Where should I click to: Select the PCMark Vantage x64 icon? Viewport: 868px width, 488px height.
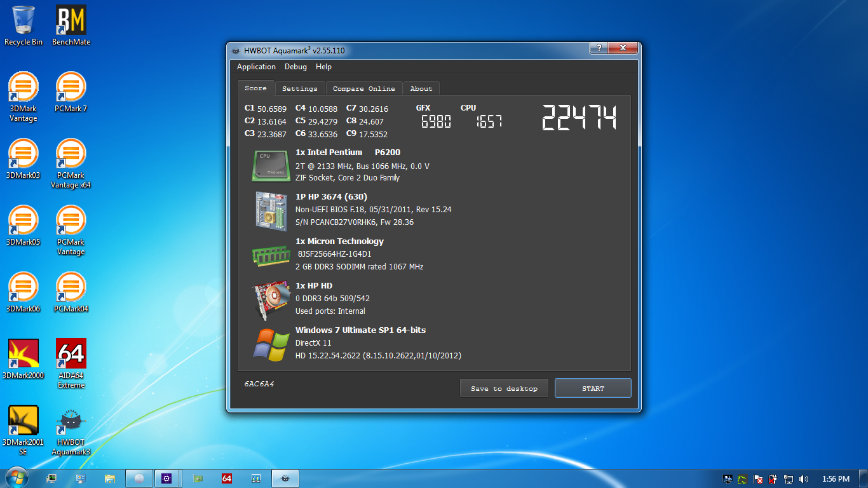(x=71, y=164)
